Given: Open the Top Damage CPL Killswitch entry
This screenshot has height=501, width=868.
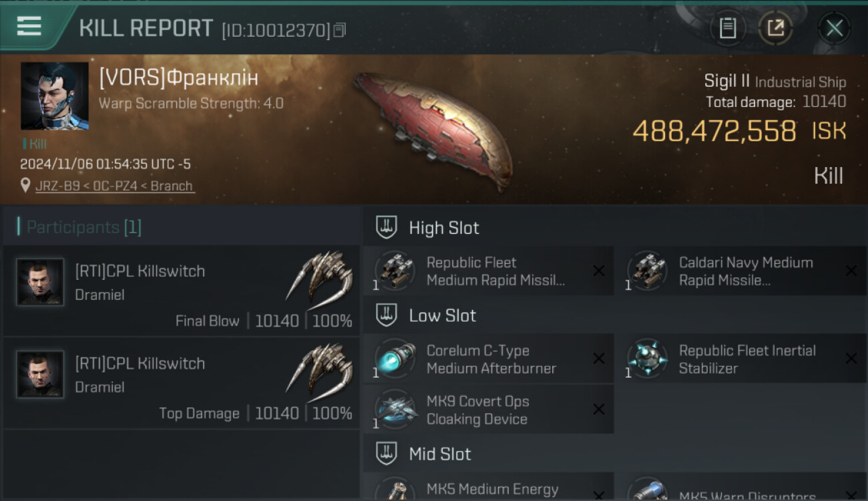Looking at the screenshot, I should coord(180,383).
